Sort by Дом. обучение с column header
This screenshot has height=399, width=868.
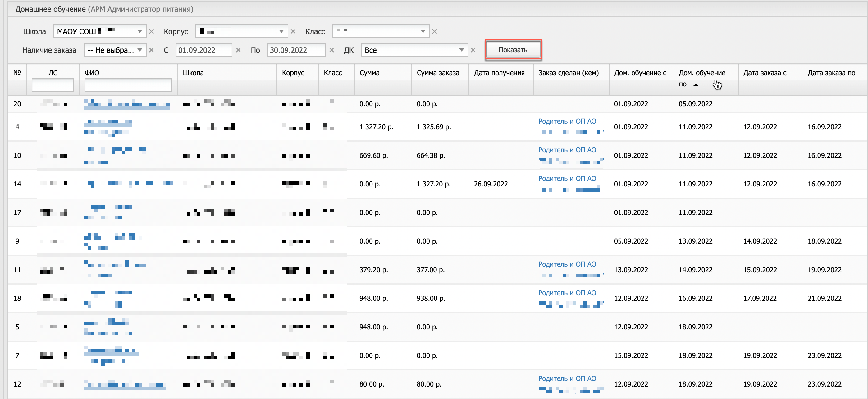tap(640, 73)
